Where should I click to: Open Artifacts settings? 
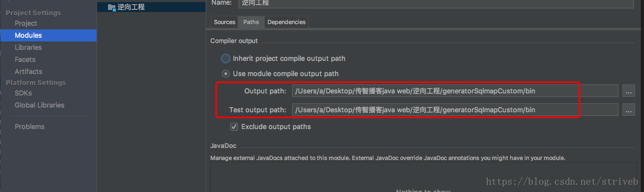(28, 71)
